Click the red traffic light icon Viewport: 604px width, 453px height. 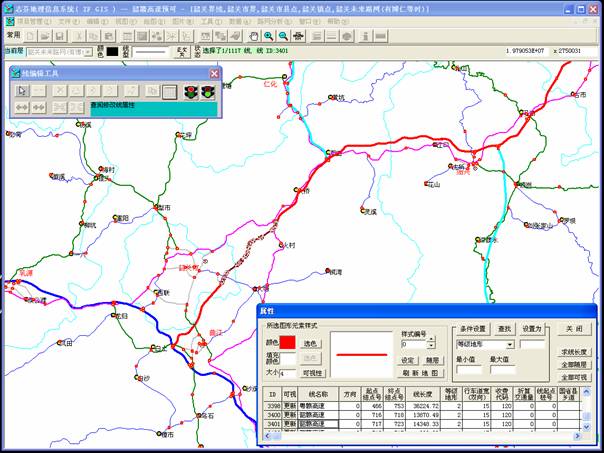click(x=189, y=90)
